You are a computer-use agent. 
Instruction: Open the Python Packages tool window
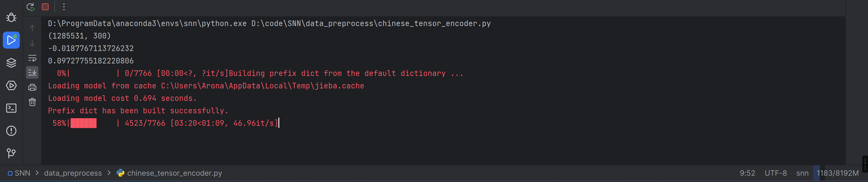pos(11,63)
